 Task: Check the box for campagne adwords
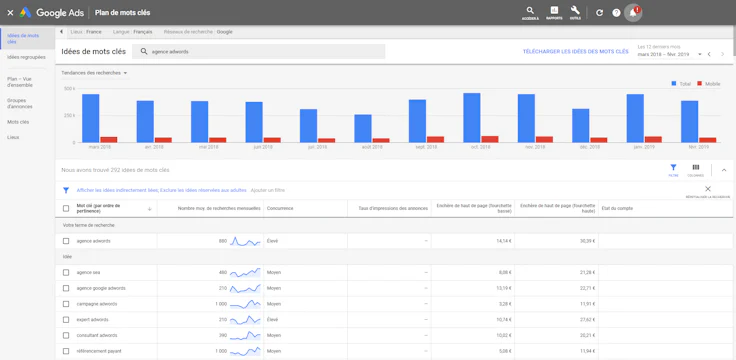click(x=66, y=304)
